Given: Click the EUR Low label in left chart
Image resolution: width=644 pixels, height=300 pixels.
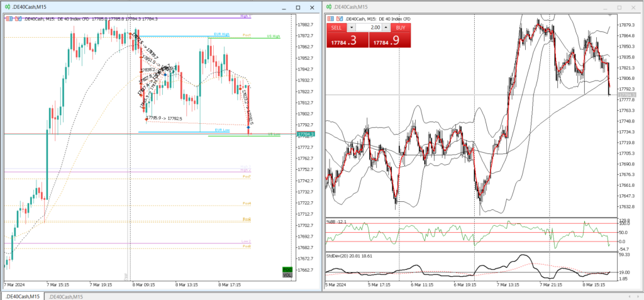Looking at the screenshot, I should click(222, 130).
